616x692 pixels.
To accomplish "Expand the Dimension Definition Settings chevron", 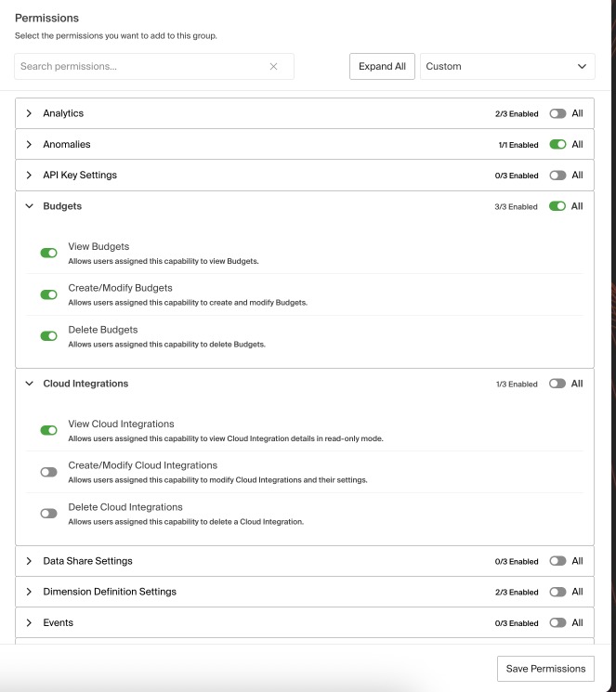I will 29,592.
